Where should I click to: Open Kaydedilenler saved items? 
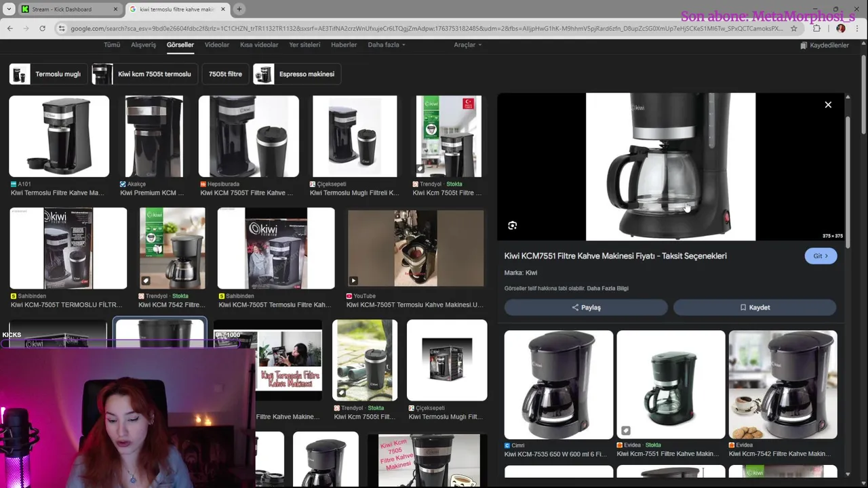click(825, 45)
